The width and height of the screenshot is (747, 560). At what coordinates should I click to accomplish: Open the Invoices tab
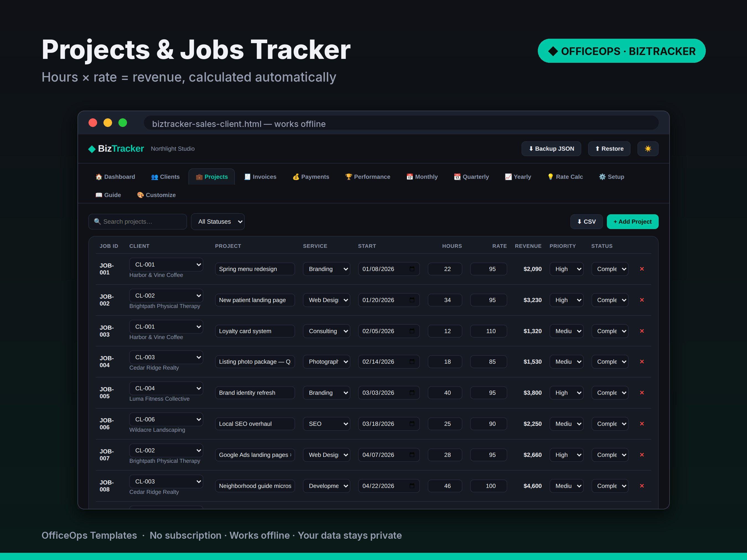[x=260, y=177]
